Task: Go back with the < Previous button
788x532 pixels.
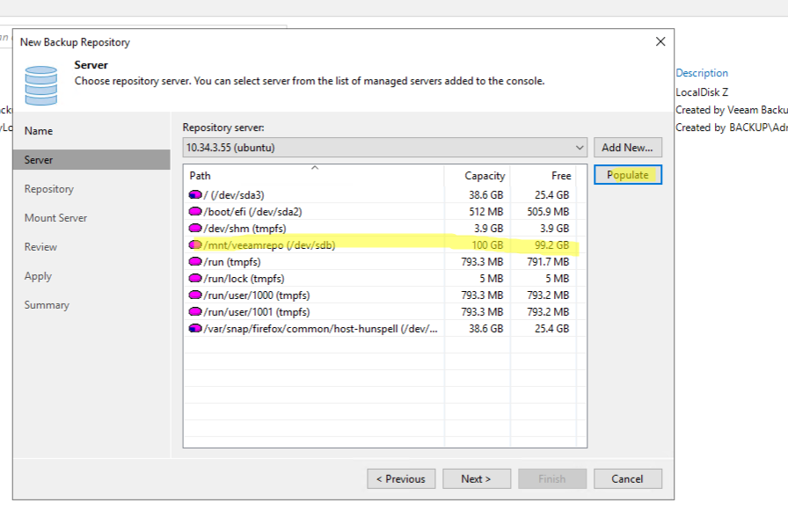Action: [x=401, y=478]
